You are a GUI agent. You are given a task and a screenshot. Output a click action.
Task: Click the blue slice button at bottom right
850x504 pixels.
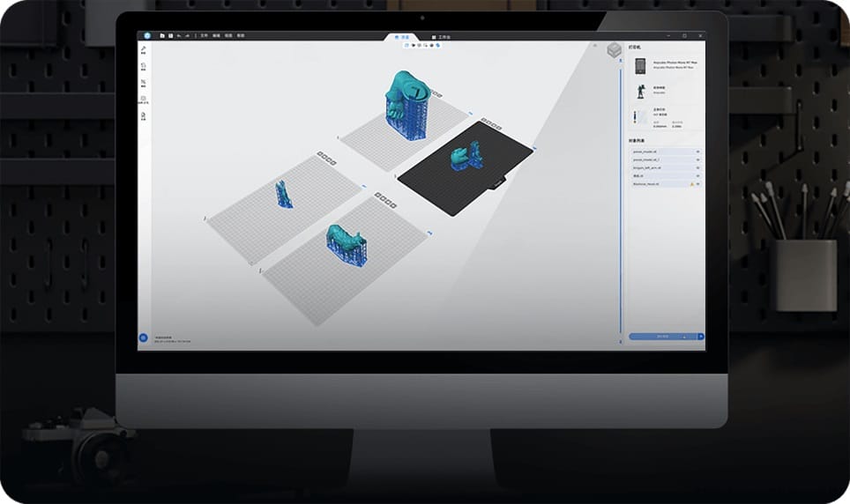661,336
